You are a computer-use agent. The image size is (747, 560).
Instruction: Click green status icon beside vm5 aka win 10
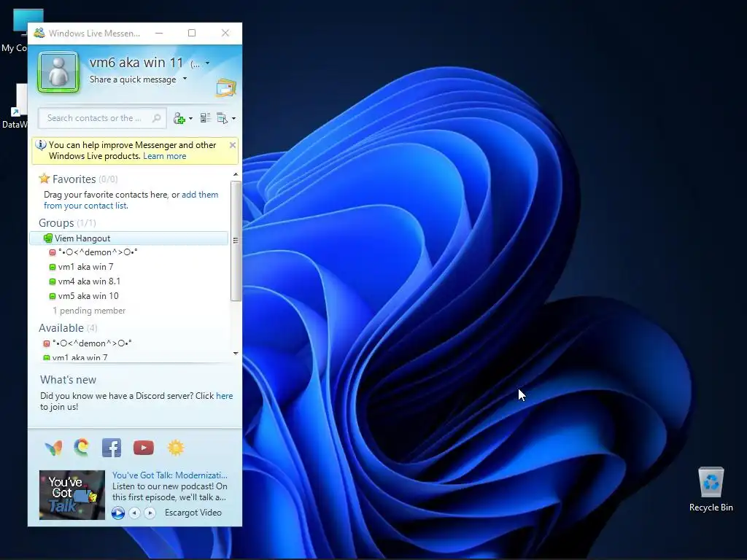click(53, 296)
